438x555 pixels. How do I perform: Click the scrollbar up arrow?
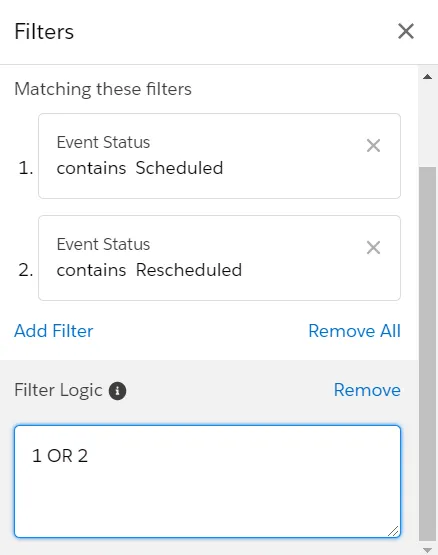(x=427, y=76)
